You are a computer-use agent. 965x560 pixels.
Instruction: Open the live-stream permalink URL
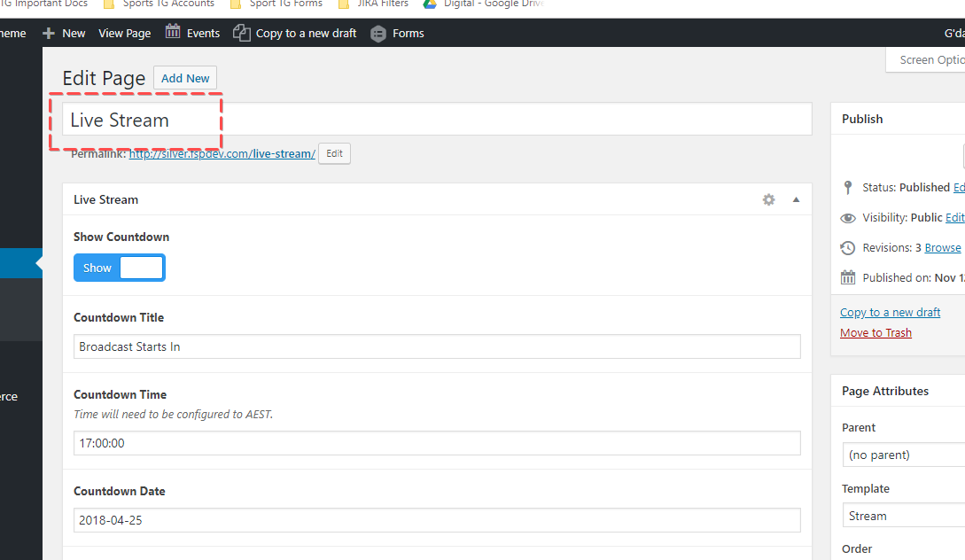coord(222,154)
